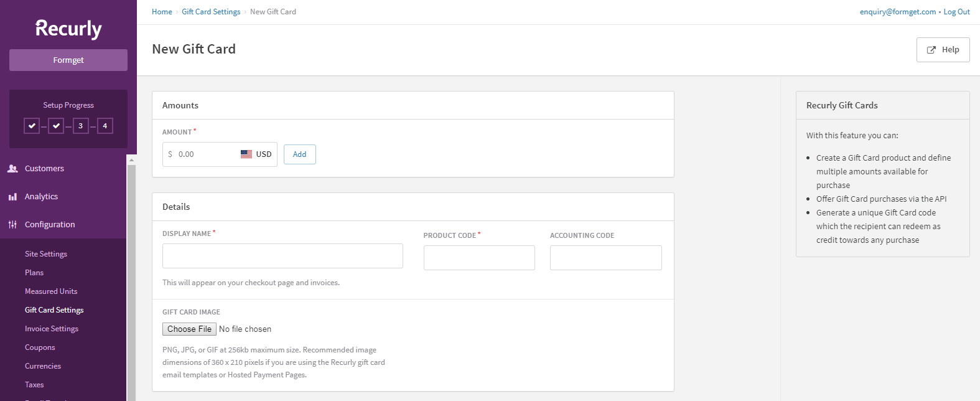Click the GIFT CARD IMAGE label
Viewport: 980px width, 401px height.
coord(192,312)
